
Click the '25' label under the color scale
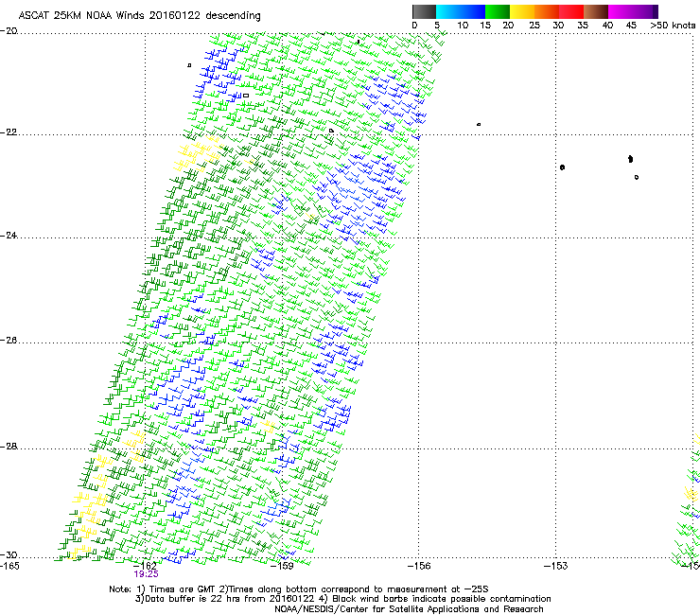coord(534,26)
